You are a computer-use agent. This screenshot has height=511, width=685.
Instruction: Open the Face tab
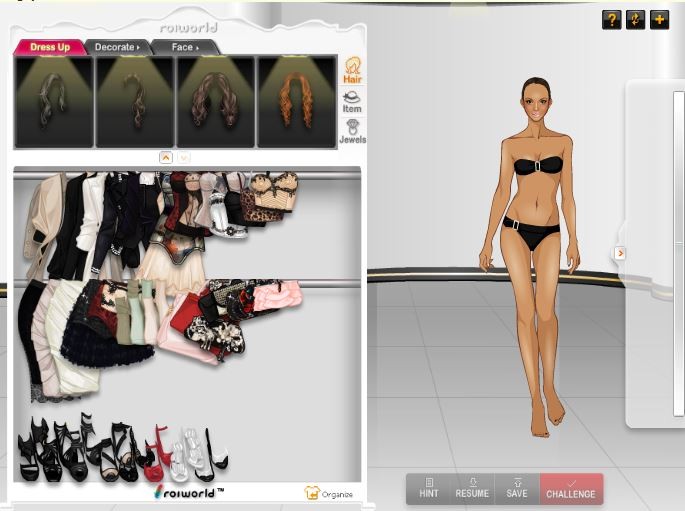click(184, 47)
